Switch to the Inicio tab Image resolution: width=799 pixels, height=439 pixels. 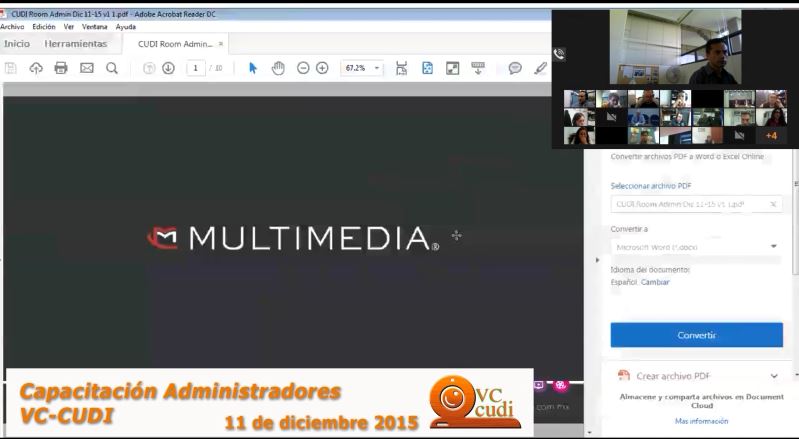[17, 44]
